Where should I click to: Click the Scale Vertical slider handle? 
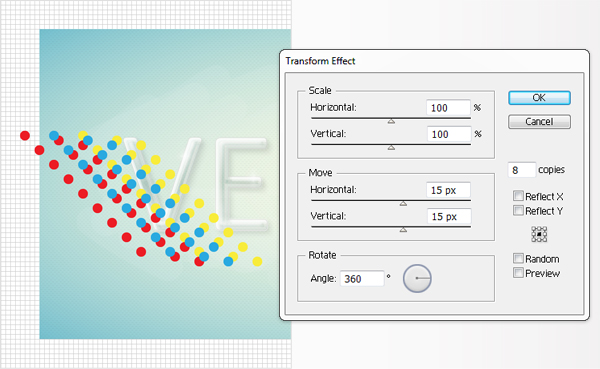click(x=391, y=147)
